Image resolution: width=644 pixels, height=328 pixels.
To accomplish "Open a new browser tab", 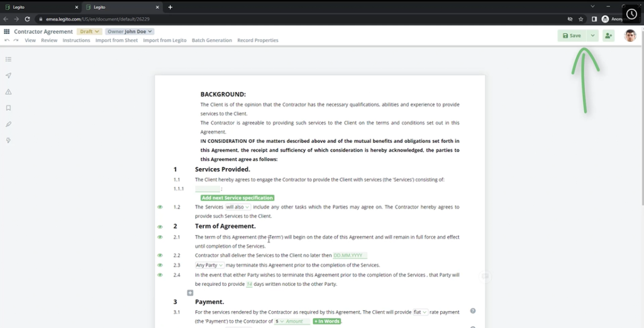I will (x=170, y=7).
